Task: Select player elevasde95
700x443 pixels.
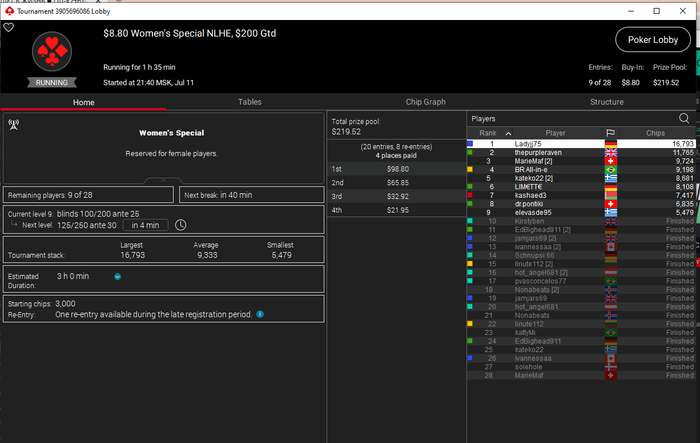Action: coord(581,213)
